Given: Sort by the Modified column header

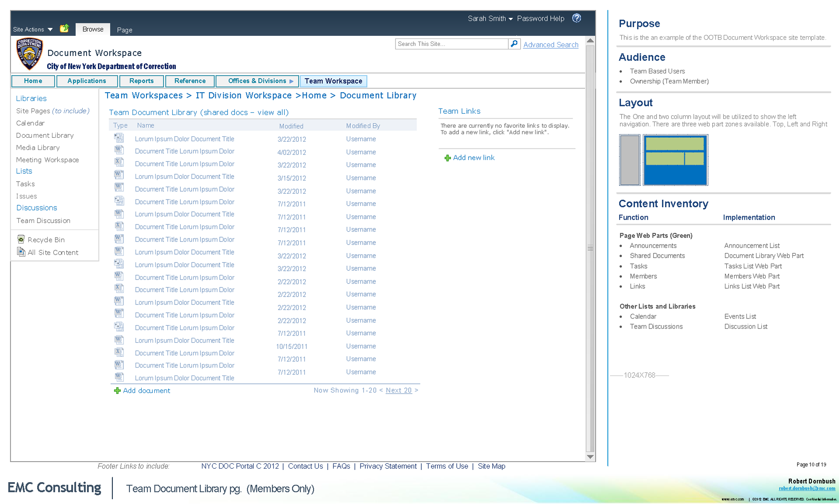Looking at the screenshot, I should pos(291,126).
